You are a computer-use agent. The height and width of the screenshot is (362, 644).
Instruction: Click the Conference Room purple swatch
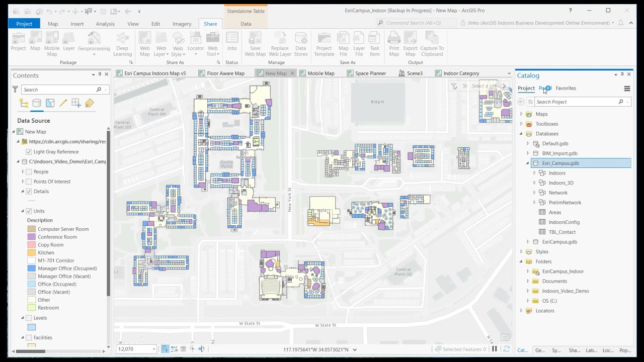pos(31,237)
